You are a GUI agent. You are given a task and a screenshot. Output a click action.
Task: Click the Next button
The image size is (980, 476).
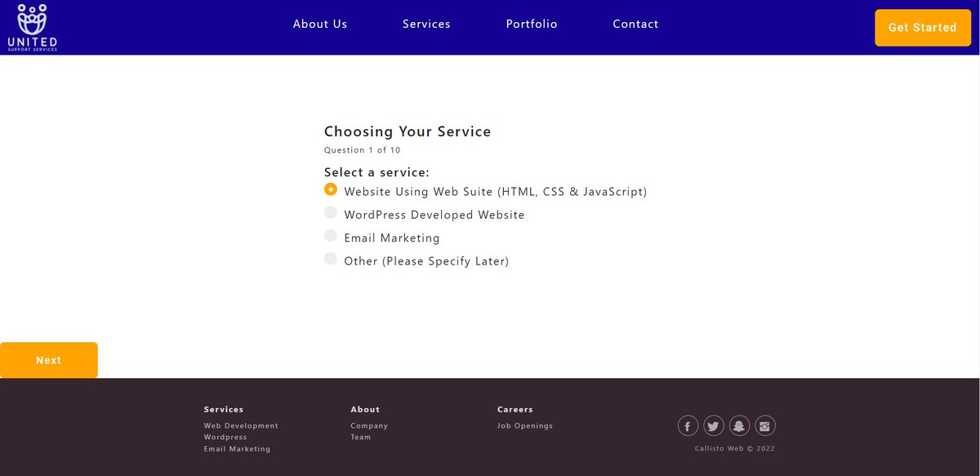(49, 360)
